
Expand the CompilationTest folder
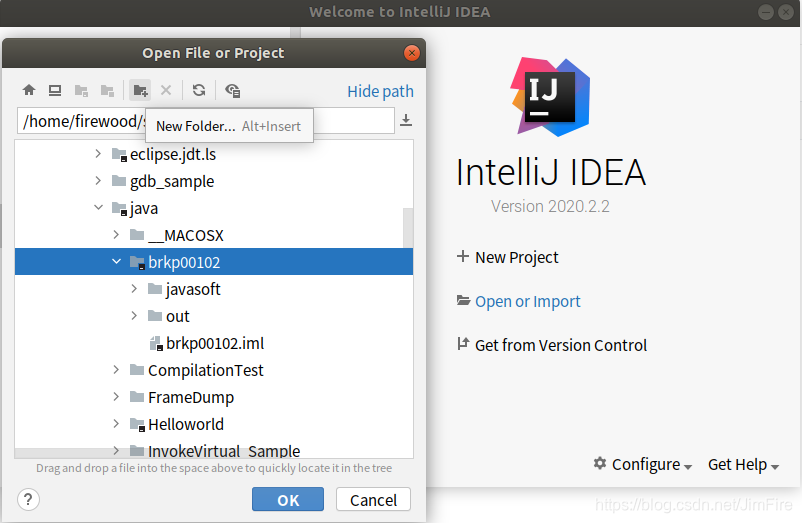coord(116,370)
